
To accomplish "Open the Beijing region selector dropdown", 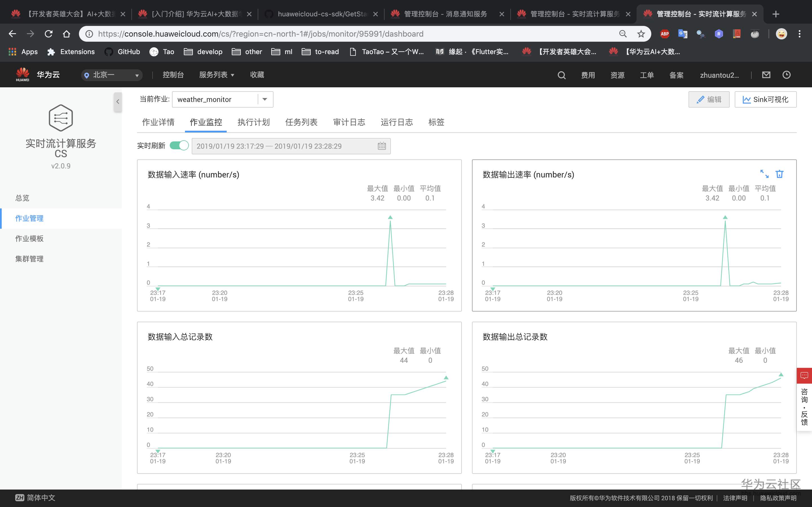I will coord(112,75).
